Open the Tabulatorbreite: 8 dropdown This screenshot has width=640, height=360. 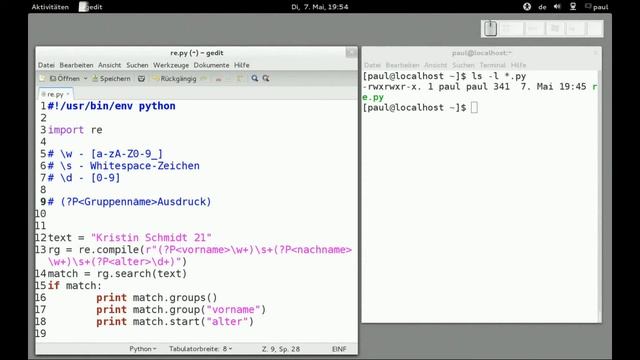200,349
